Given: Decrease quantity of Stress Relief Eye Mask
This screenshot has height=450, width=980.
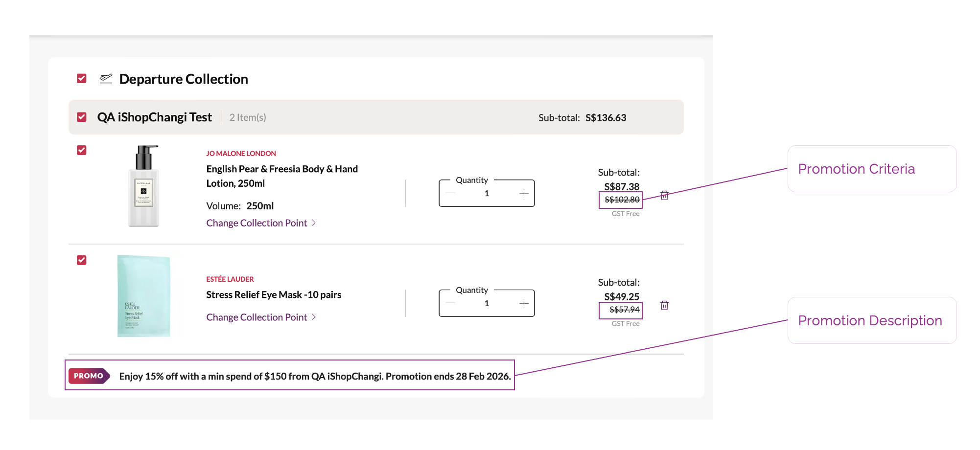Looking at the screenshot, I should click(451, 304).
